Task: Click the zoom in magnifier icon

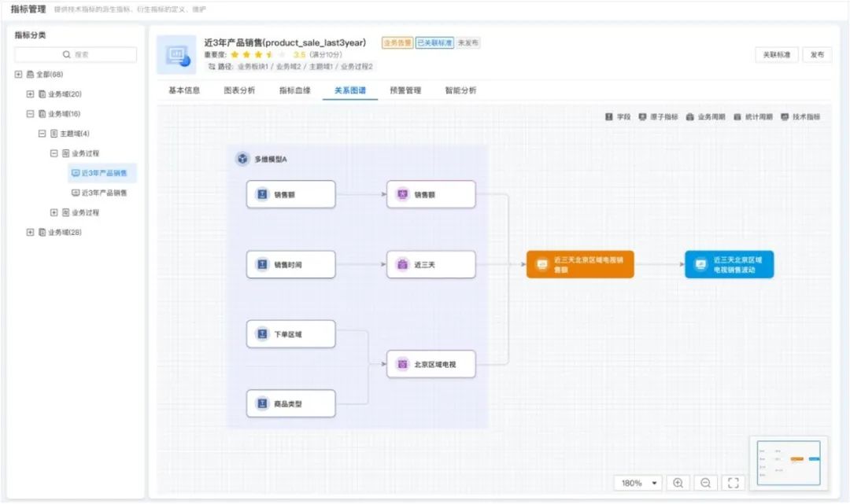Action: pyautogui.click(x=678, y=483)
